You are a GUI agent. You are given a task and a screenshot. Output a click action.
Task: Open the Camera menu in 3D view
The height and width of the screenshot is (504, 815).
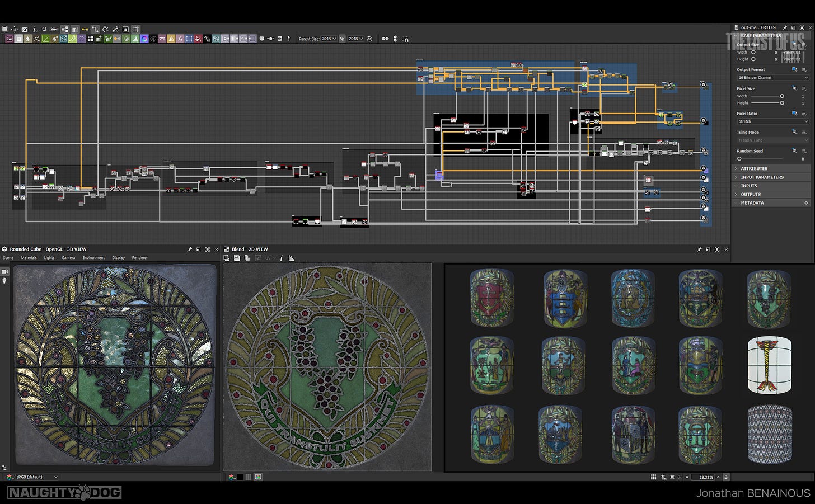coord(68,258)
